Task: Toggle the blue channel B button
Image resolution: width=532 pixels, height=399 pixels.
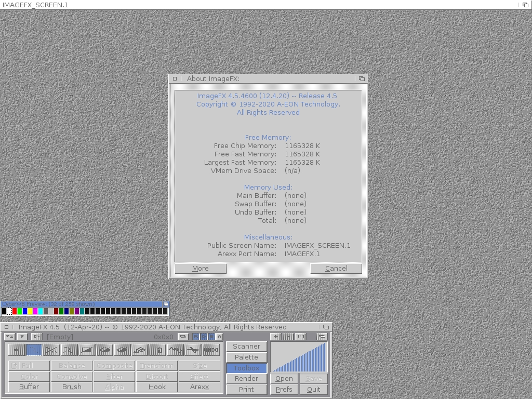Action: tap(211, 337)
